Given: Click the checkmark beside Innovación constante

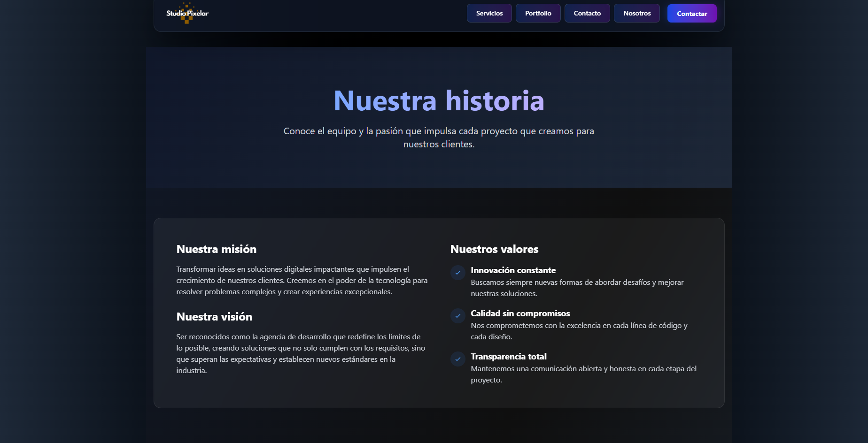Looking at the screenshot, I should pos(457,273).
